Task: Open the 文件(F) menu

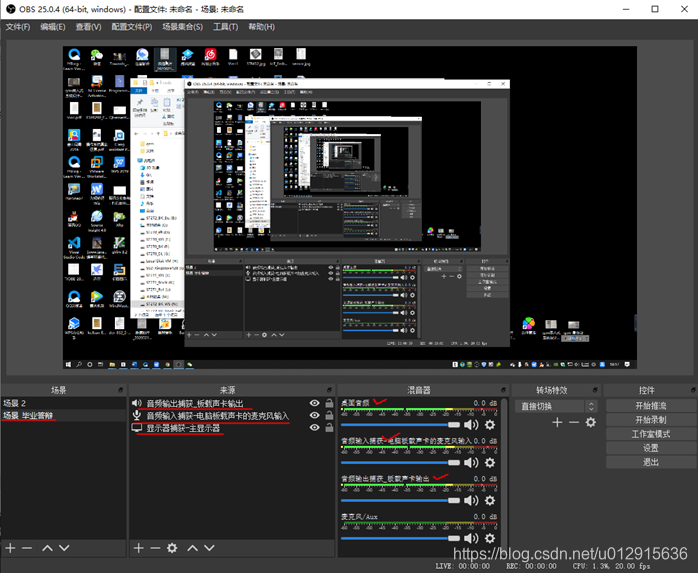Action: tap(18, 27)
